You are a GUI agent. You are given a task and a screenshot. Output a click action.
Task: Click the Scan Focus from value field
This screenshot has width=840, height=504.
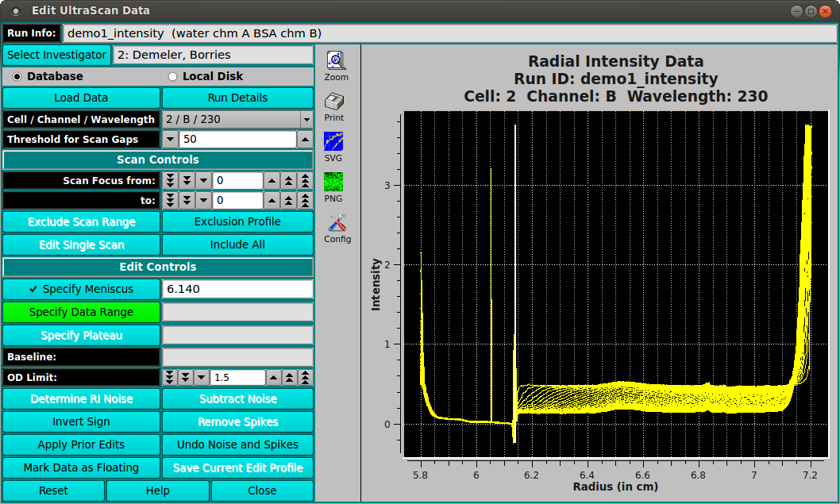237,180
